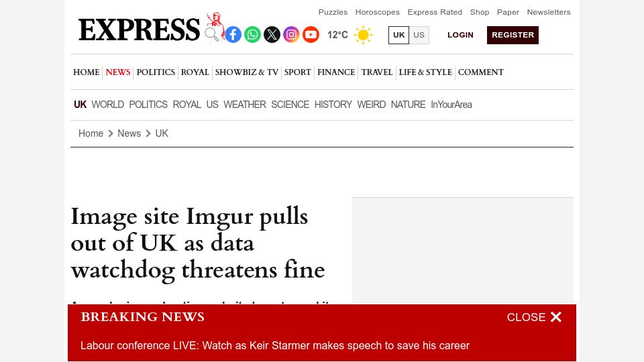
Task: Select NEWS in main navigation
Action: click(x=118, y=72)
